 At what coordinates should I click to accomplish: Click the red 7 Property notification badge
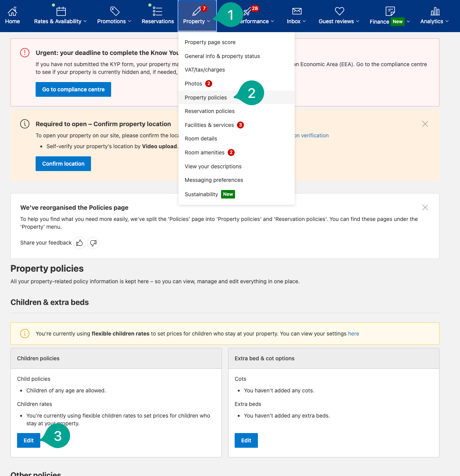(204, 9)
